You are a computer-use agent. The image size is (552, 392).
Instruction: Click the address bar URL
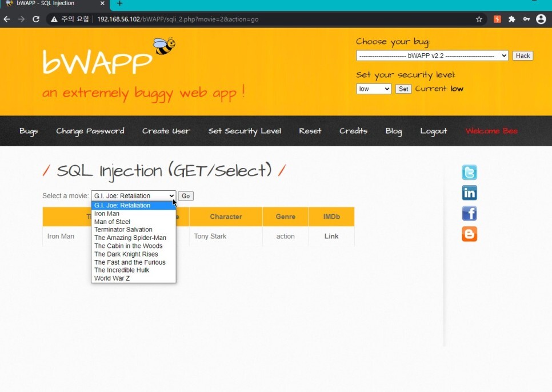coord(178,19)
